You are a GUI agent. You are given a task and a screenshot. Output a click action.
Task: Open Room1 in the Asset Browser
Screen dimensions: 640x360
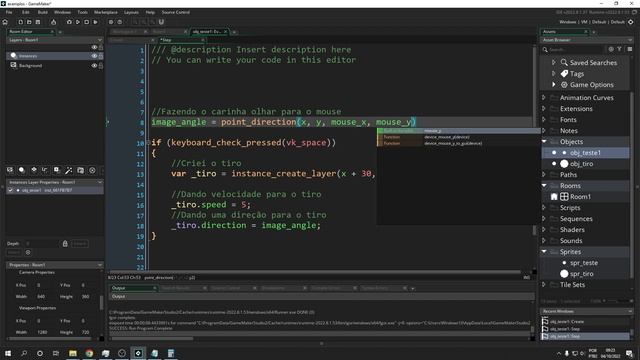[x=580, y=197]
